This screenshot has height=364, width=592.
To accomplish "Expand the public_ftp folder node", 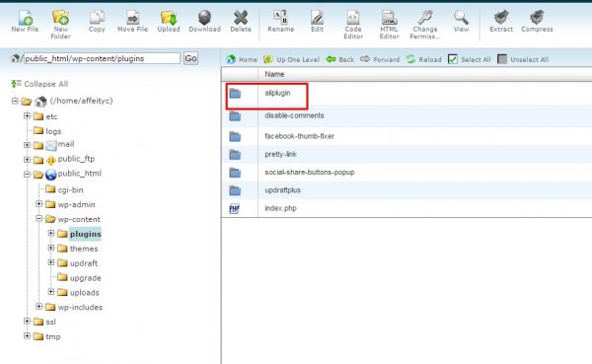I will coord(27,160).
